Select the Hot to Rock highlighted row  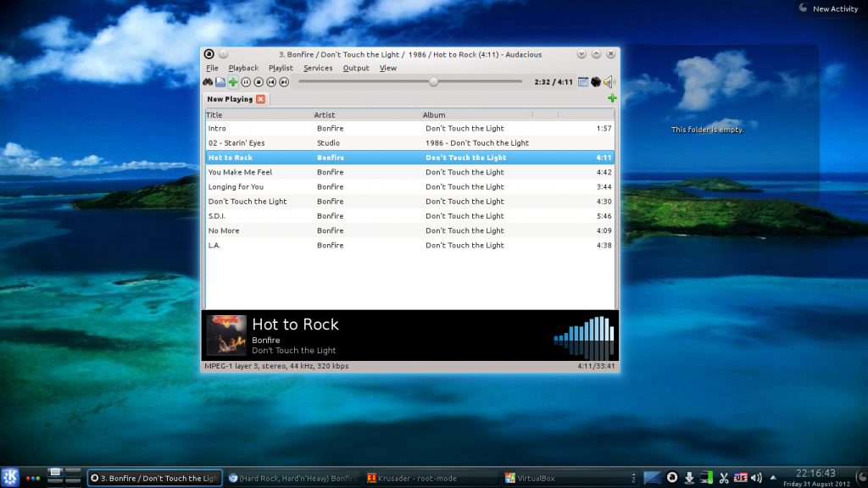pos(409,158)
